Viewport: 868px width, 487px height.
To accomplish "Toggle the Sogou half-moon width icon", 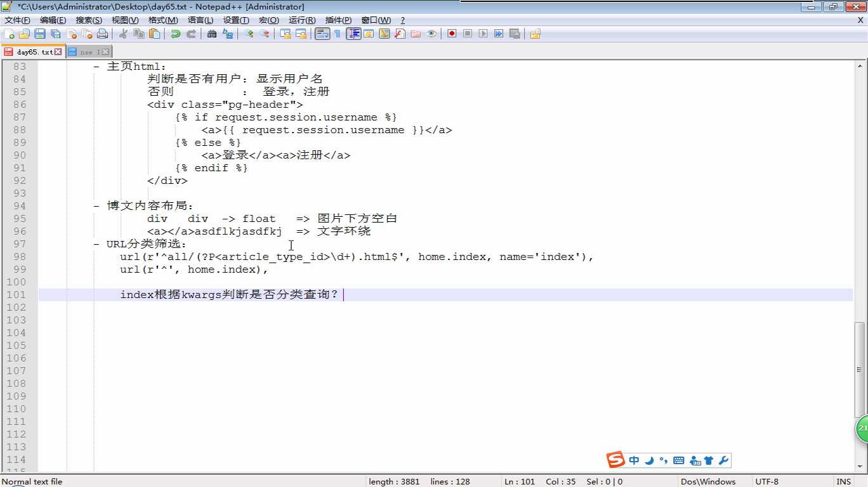I will (649, 460).
